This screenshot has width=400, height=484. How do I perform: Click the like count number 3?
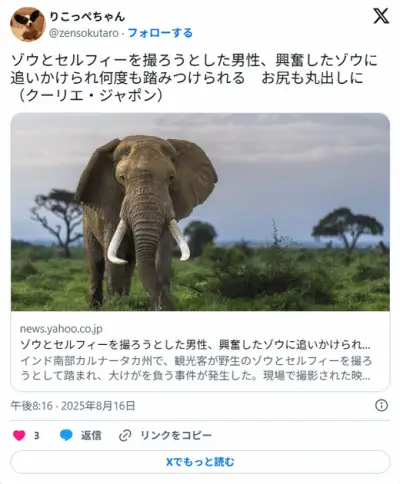36,435
